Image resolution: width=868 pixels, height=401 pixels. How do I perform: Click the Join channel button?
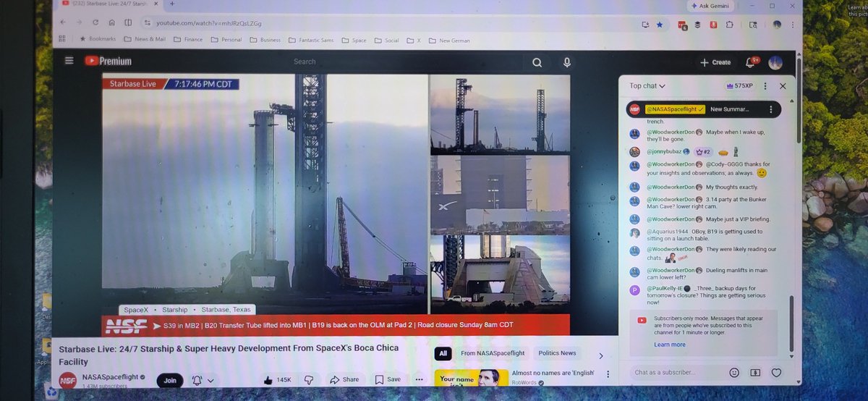[170, 380]
